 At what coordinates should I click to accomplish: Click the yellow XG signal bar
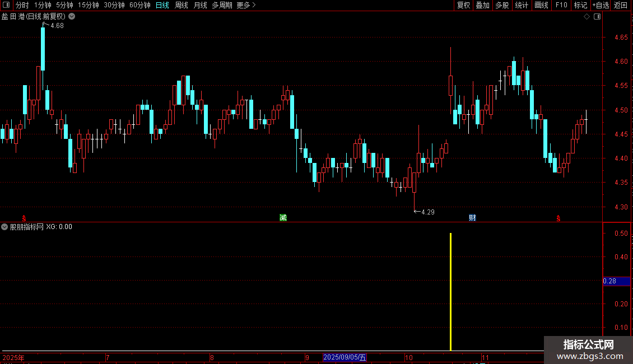tap(450, 291)
